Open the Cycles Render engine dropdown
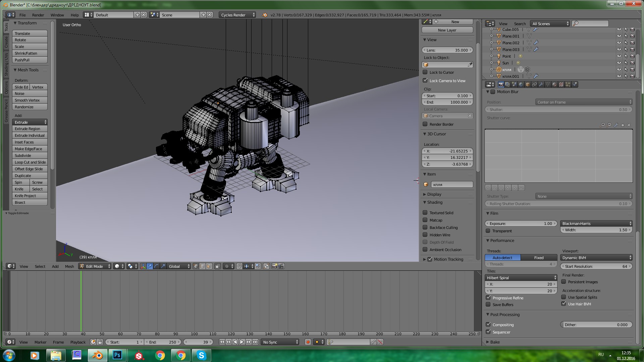 237,15
